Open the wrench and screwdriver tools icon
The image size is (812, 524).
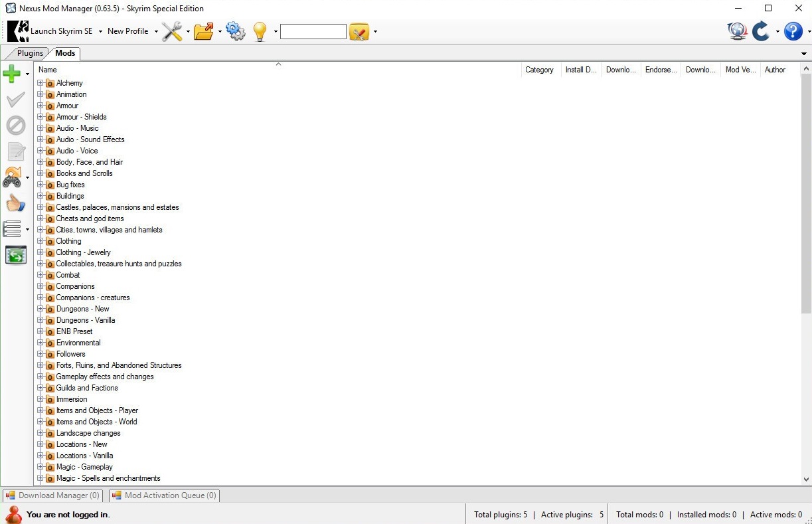pyautogui.click(x=172, y=31)
